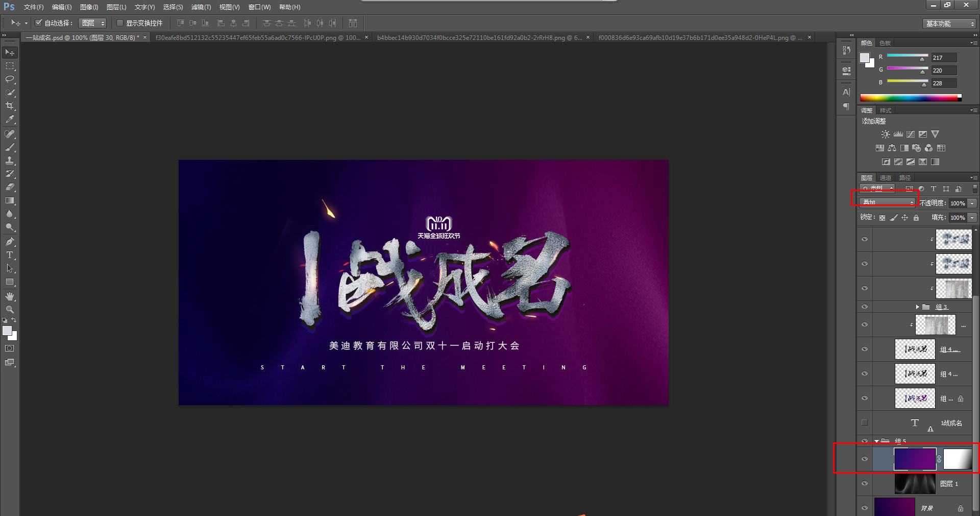Open the 滤镜 menu
980x516 pixels.
coord(200,7)
